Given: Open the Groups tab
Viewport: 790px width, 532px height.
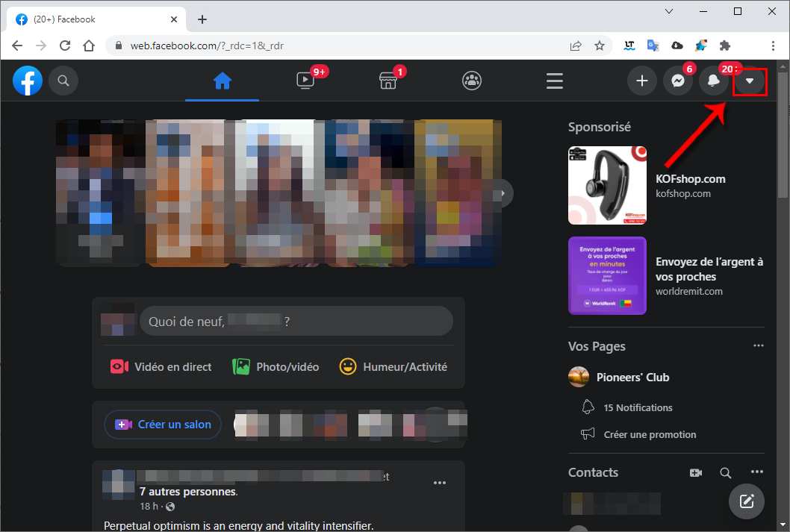Looking at the screenshot, I should pyautogui.click(x=472, y=81).
